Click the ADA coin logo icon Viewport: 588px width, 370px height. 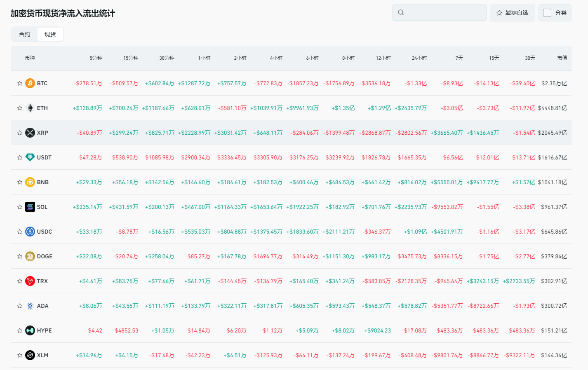point(30,306)
